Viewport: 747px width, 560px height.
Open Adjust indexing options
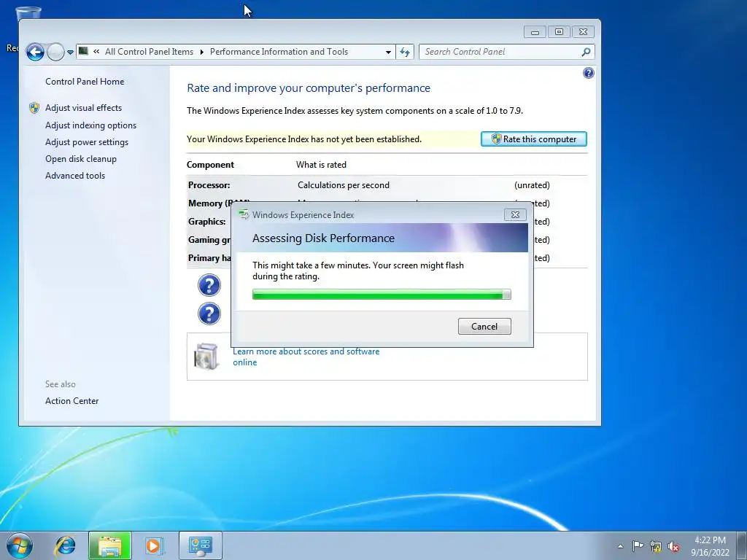coord(91,125)
